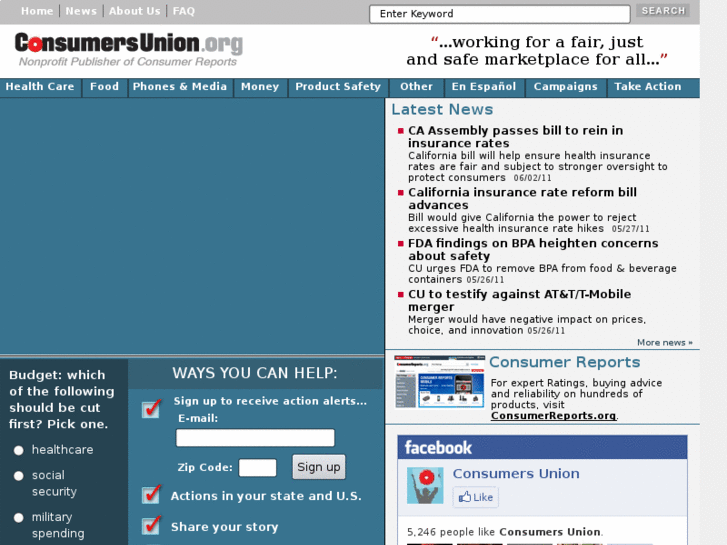Open the Health Care nav tab
The image size is (727, 545).
pyautogui.click(x=40, y=87)
